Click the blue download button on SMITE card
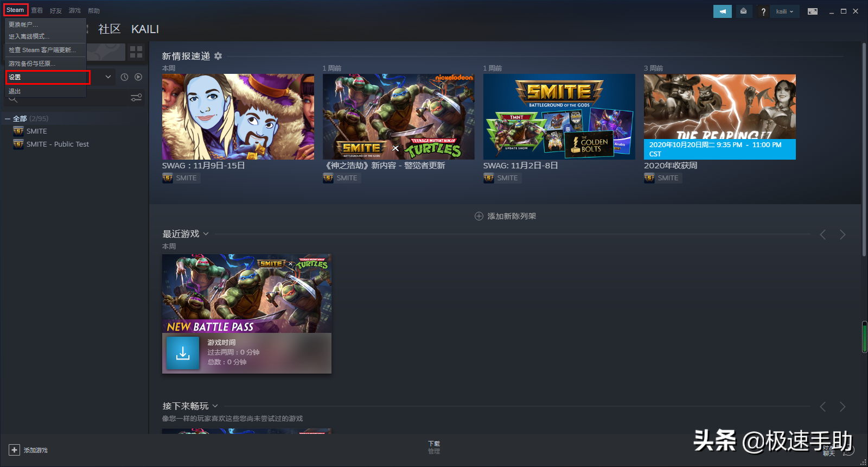Screen dimensions: 868x467 pos(183,353)
